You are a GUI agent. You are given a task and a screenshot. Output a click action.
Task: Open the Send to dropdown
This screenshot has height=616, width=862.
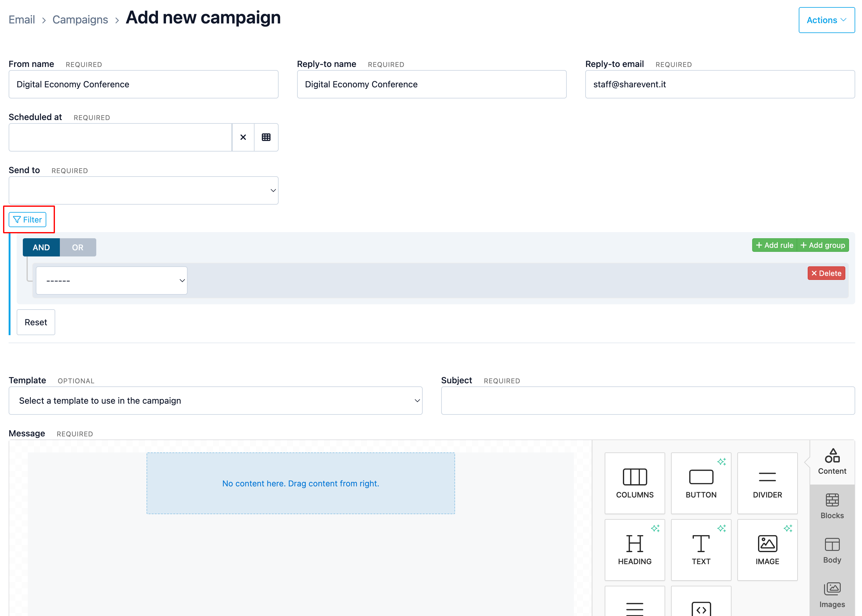click(143, 190)
